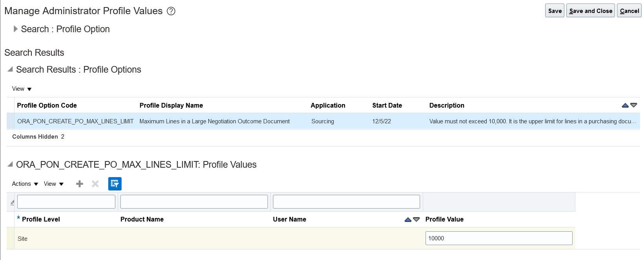Sort Description column ascending
The height and width of the screenshot is (260, 644).
point(625,105)
